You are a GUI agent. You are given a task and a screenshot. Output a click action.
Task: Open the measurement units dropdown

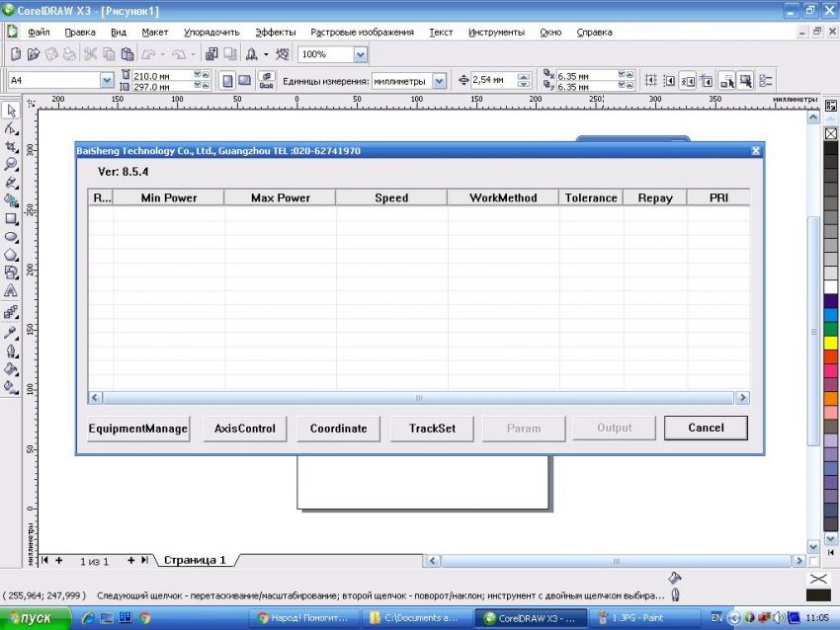[x=439, y=81]
